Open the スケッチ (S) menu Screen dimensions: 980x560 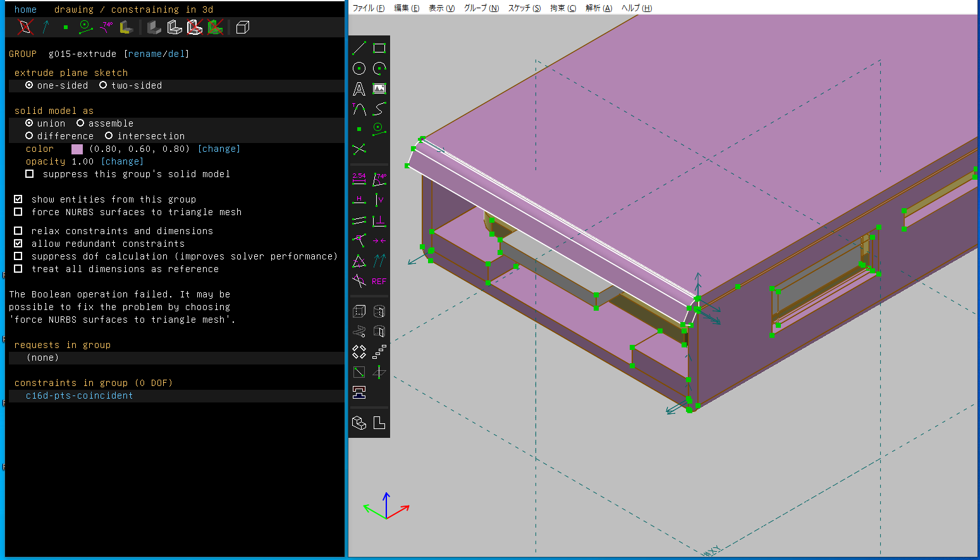point(524,8)
